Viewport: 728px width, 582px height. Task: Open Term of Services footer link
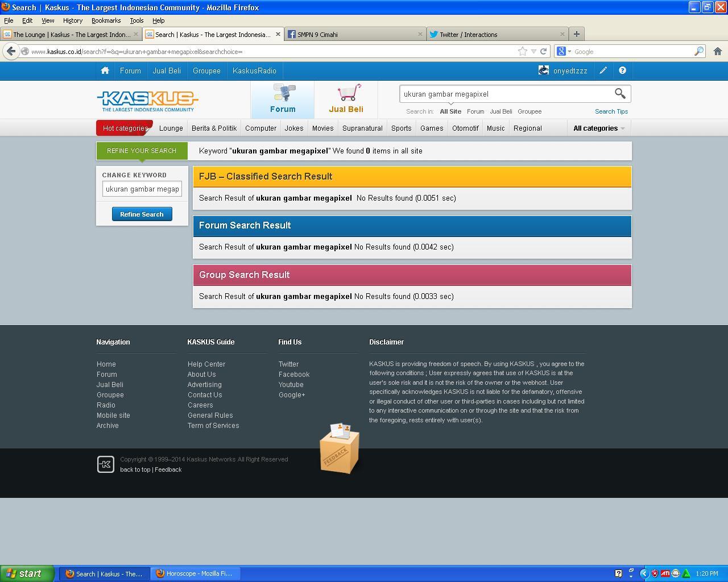pyautogui.click(x=213, y=426)
